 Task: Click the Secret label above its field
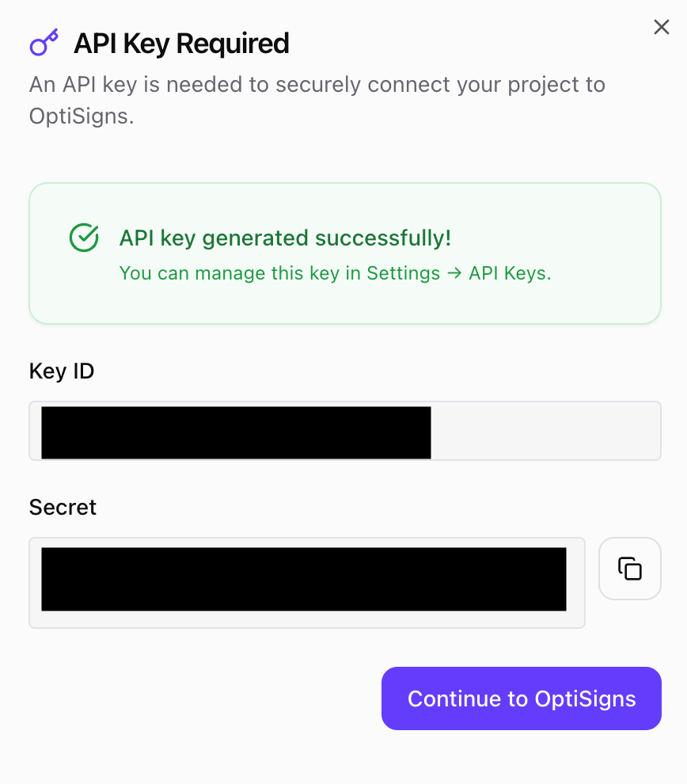click(63, 507)
